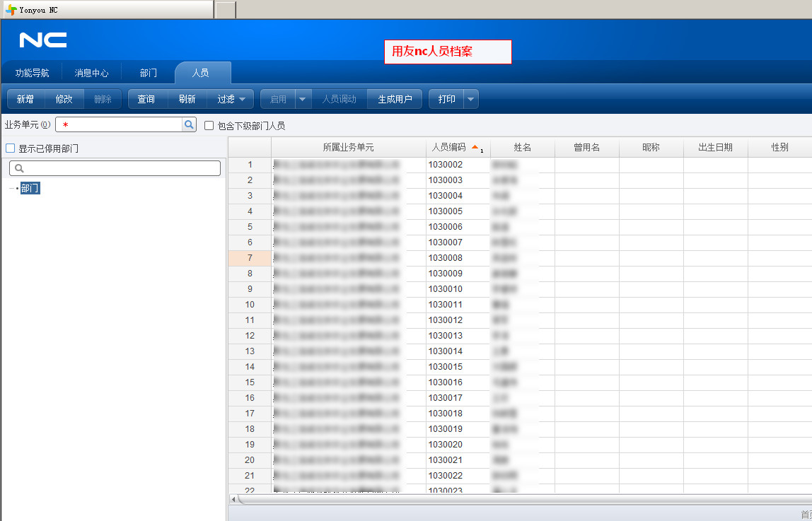Click the magnifier icon in department search box
Screen dimensions: 812x521
19,168
